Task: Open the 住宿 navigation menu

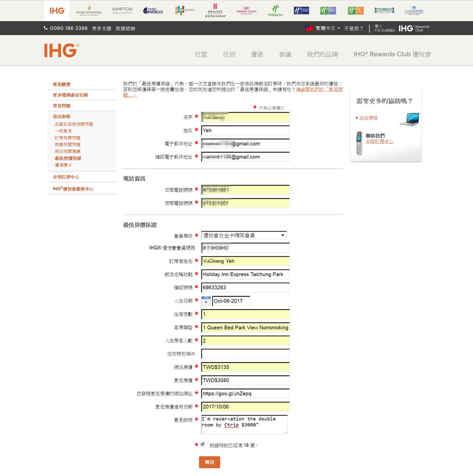Action: [x=229, y=54]
